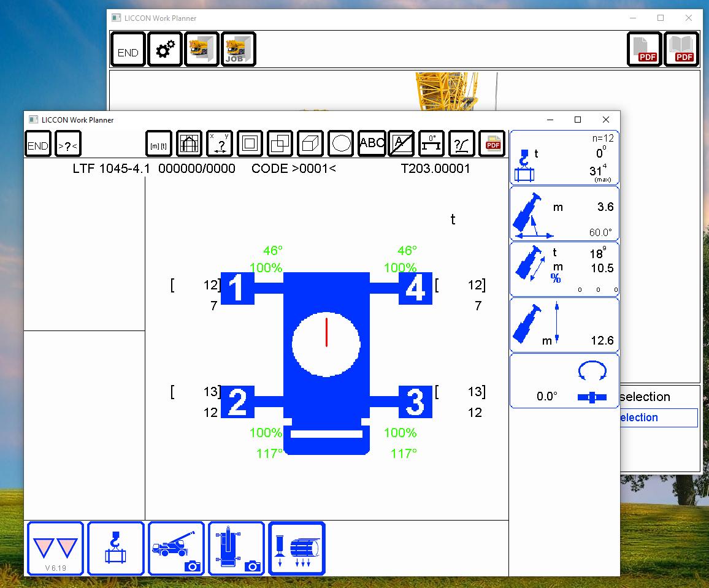Click the ABC text label tool
Image resolution: width=709 pixels, height=588 pixels.
pos(371,143)
